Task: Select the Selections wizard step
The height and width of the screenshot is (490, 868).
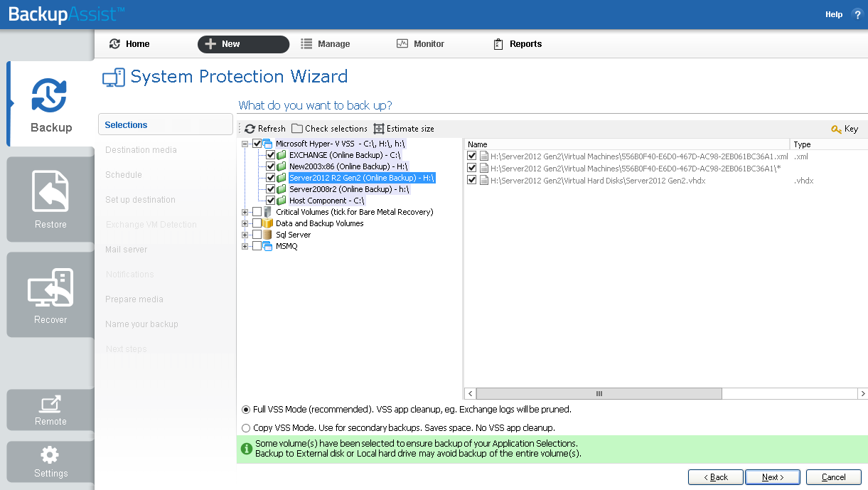Action: [166, 124]
